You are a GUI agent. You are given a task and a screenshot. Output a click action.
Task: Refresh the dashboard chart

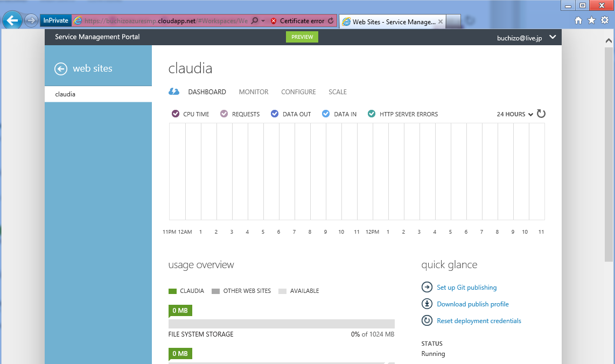click(541, 114)
